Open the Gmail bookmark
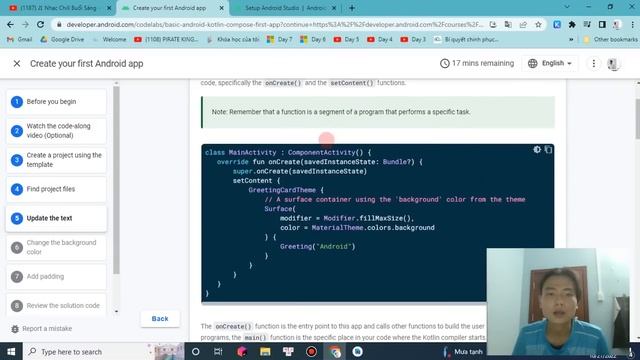640x360 pixels. click(20, 39)
